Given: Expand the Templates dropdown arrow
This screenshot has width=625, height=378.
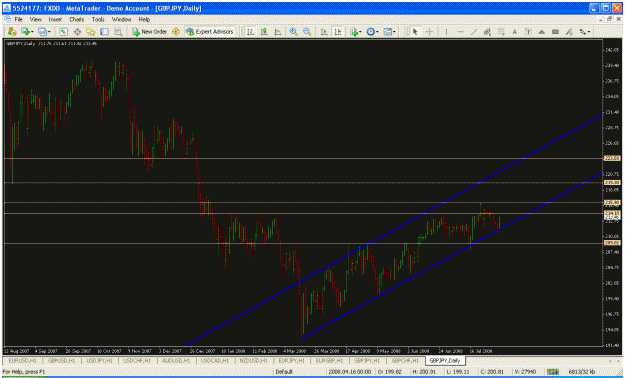Looking at the screenshot, I should point(394,32).
